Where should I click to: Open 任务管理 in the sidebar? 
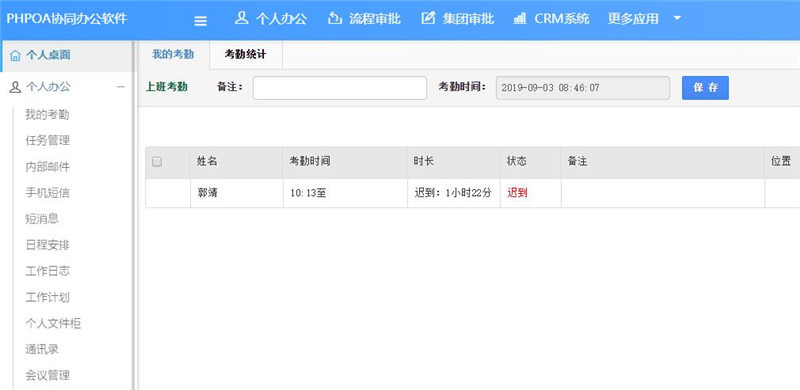click(47, 140)
